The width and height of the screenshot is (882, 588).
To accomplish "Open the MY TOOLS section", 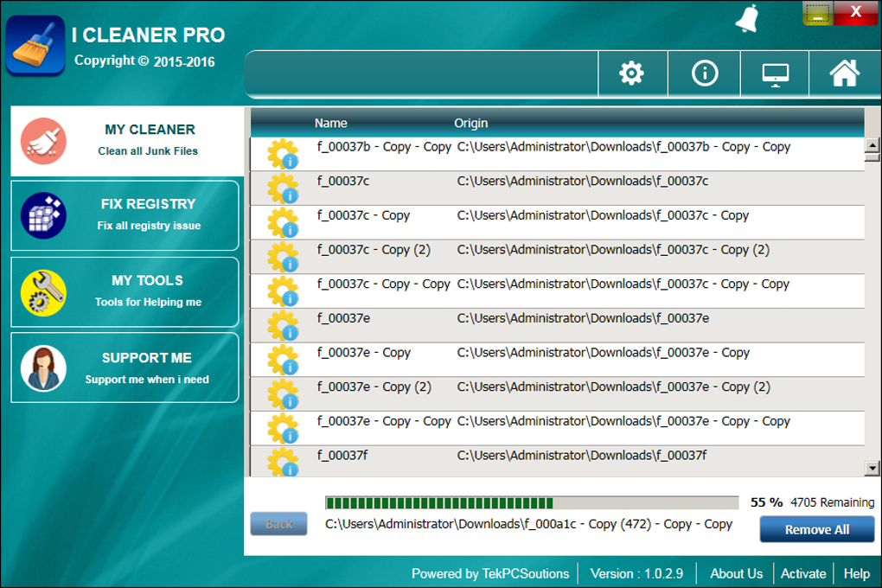I will [125, 292].
